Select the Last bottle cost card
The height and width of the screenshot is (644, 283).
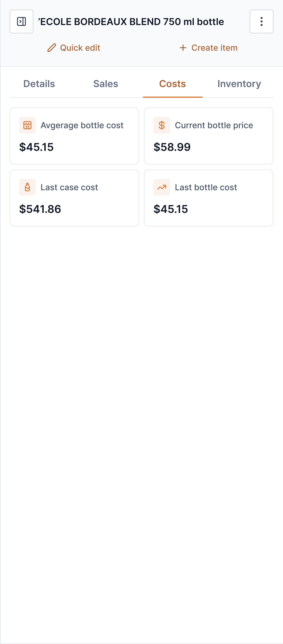[x=209, y=198]
